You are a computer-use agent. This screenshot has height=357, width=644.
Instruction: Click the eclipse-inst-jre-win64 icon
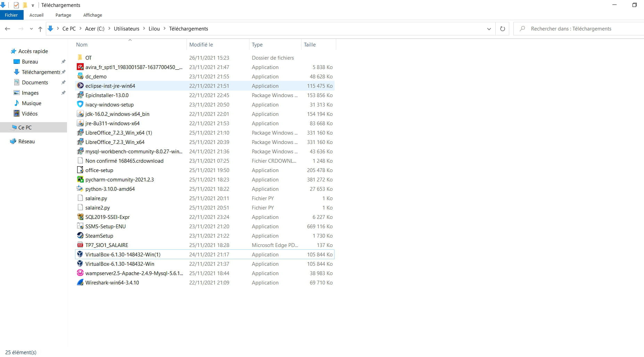pyautogui.click(x=80, y=86)
